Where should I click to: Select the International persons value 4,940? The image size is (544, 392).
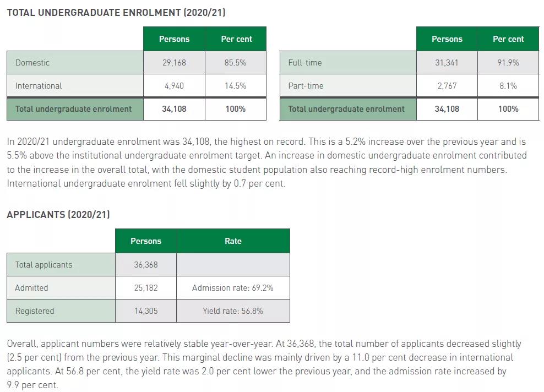pos(174,86)
